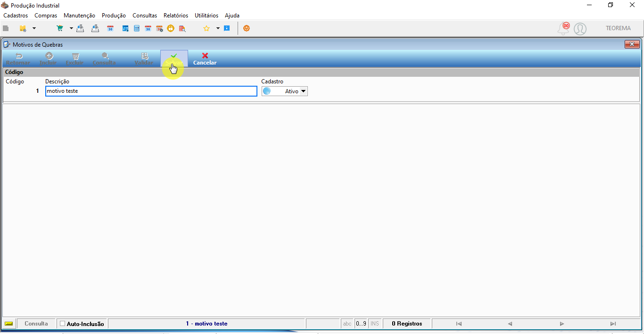
Task: Click the blue info square icon
Action: click(x=227, y=28)
